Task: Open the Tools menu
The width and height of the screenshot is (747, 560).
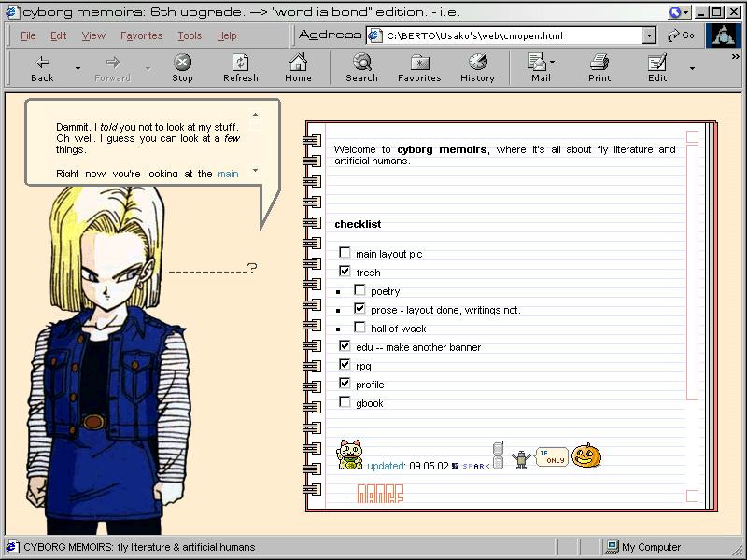Action: [190, 35]
